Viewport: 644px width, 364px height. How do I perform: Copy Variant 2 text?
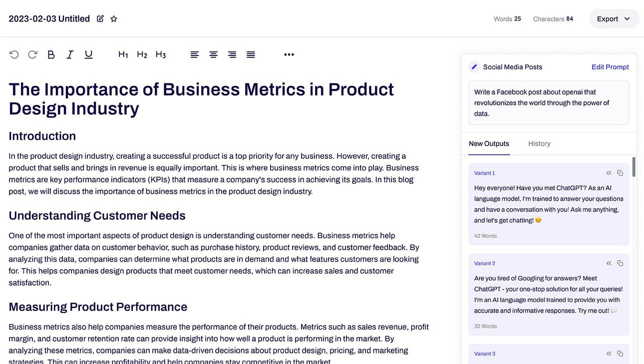[x=620, y=263]
